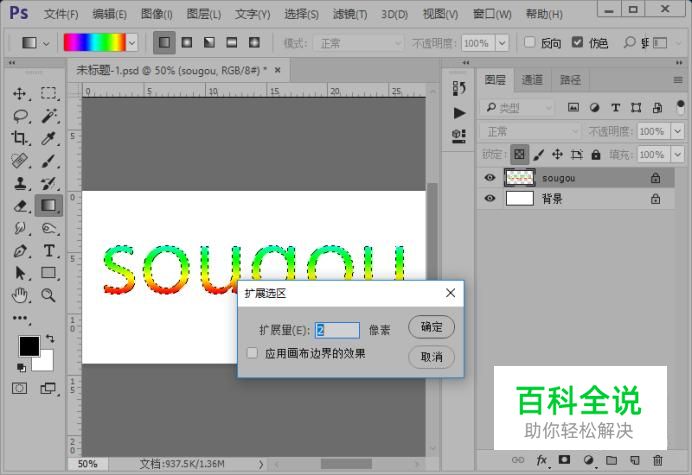This screenshot has height=475, width=692.
Task: Open the 选择(S) menu
Action: (301, 14)
